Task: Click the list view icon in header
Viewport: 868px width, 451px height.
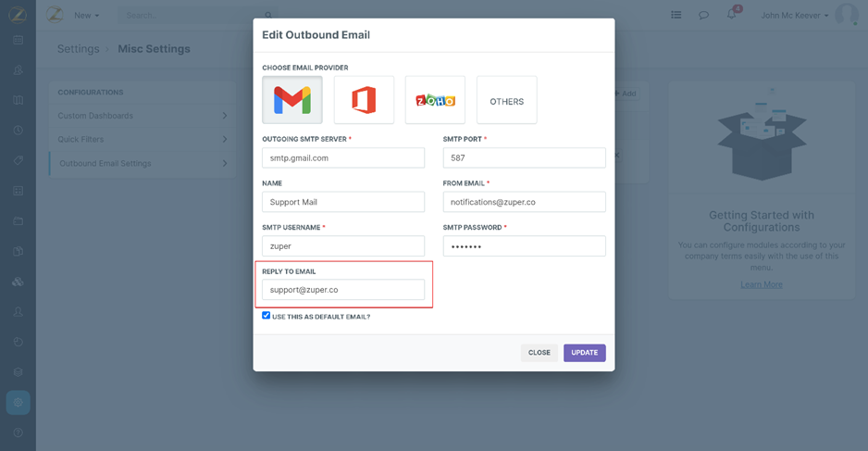Action: tap(676, 15)
